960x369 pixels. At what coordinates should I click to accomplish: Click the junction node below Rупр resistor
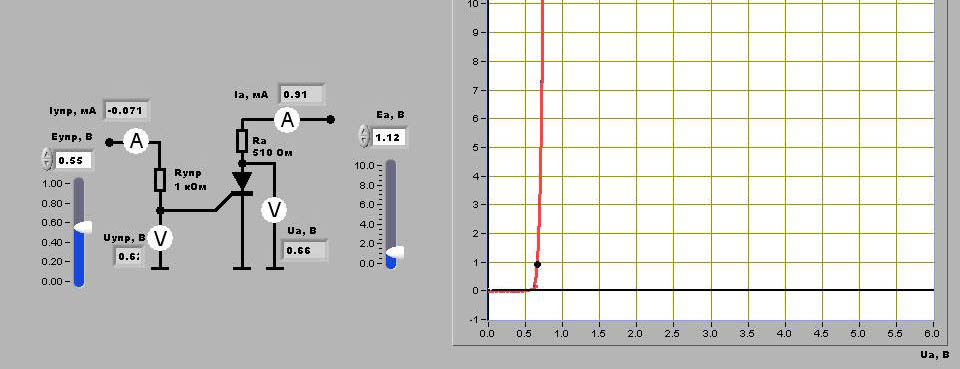pyautogui.click(x=160, y=211)
